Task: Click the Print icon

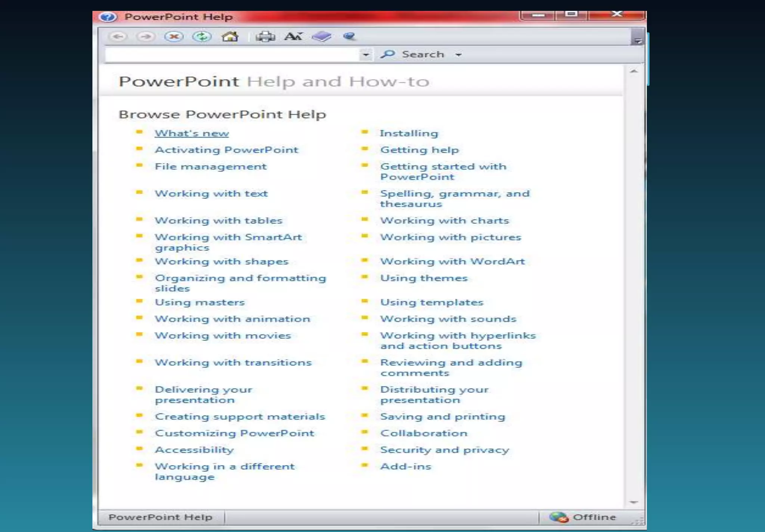Action: [x=265, y=37]
